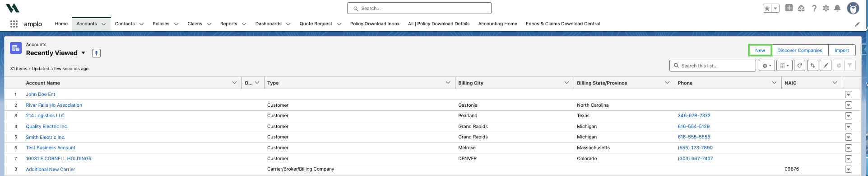Call phone number 346-678-7372
The width and height of the screenshot is (868, 176).
[694, 116]
